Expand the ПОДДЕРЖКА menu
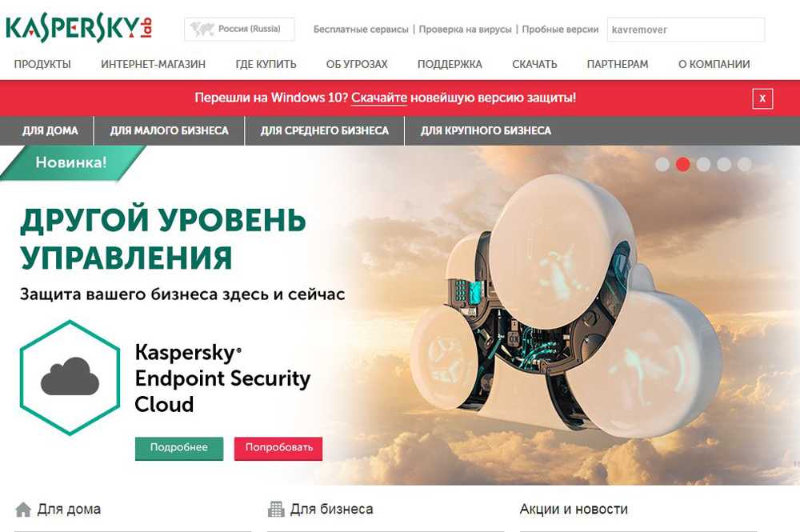 point(450,64)
